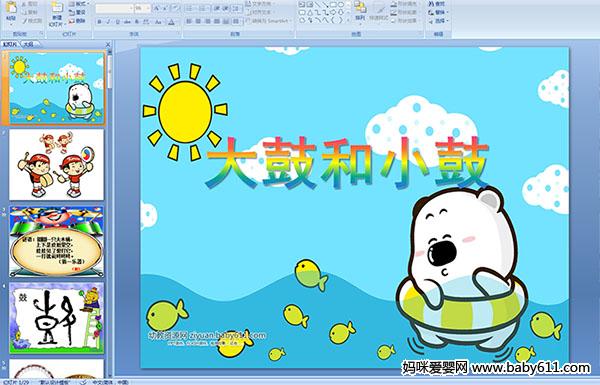Click the Find icon in the editing group

(x=437, y=4)
